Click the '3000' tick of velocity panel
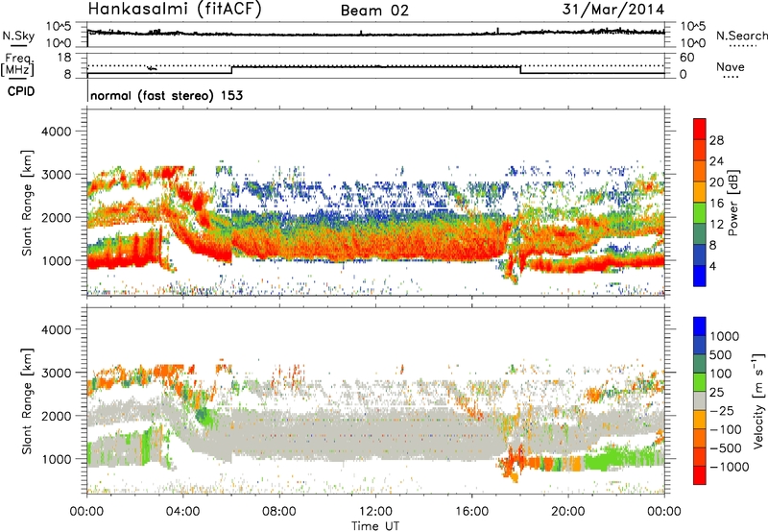 pos(56,373)
